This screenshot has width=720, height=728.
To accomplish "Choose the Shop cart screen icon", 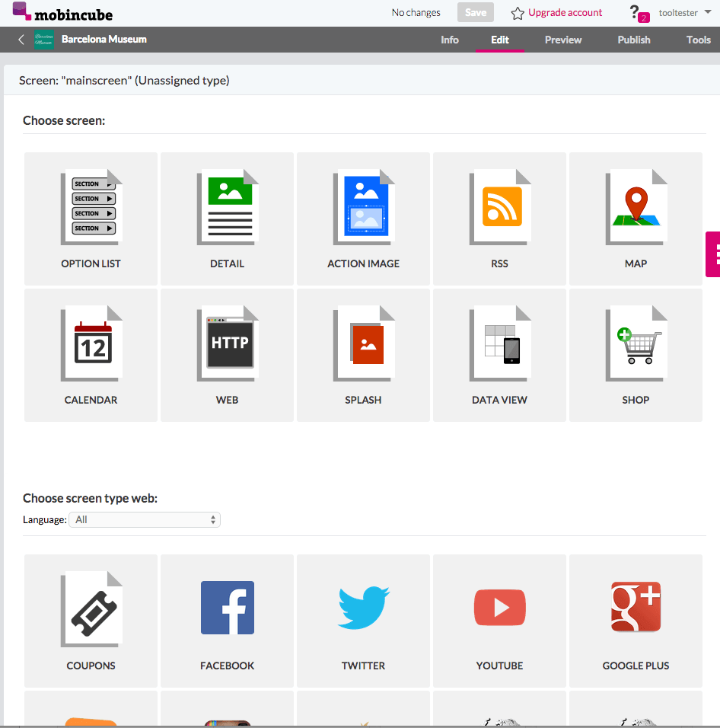I will tap(636, 343).
